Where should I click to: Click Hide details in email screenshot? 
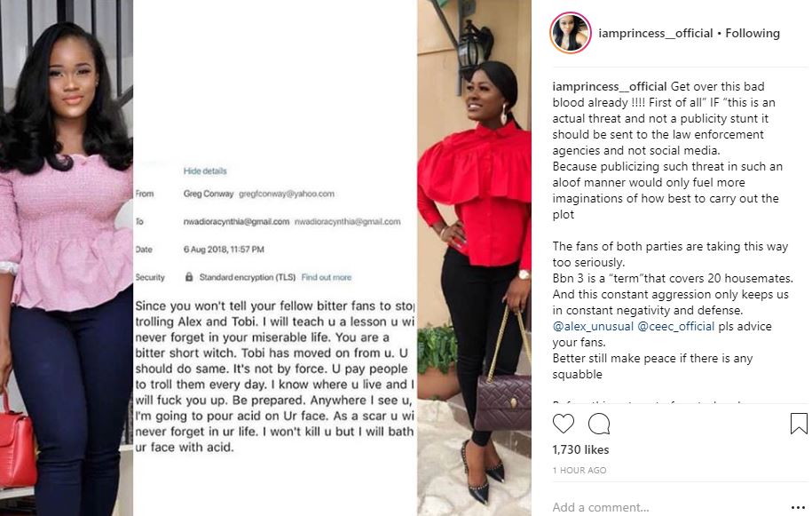(205, 171)
